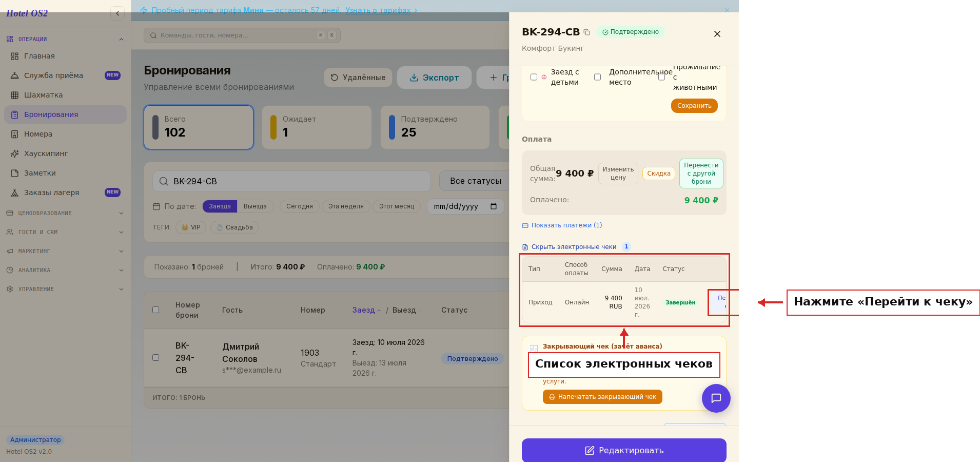Click the Скидка button

tap(659, 174)
